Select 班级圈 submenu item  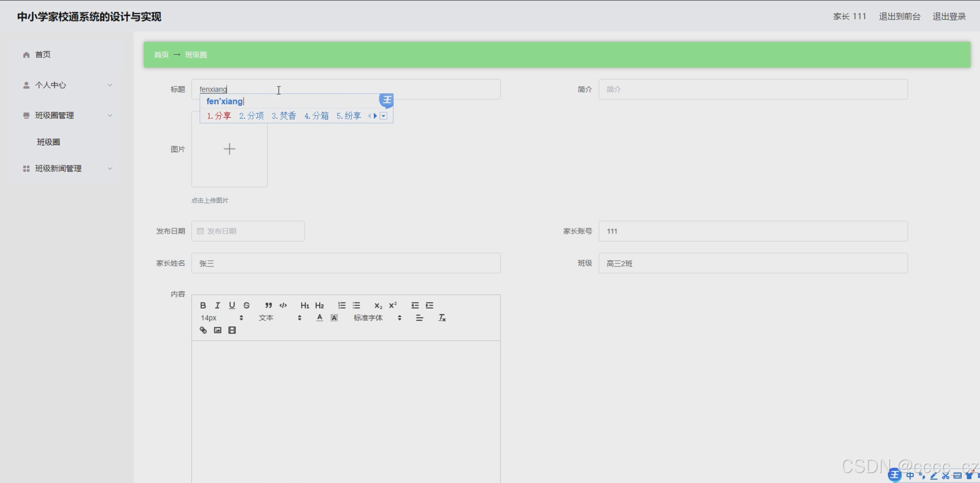tap(49, 142)
